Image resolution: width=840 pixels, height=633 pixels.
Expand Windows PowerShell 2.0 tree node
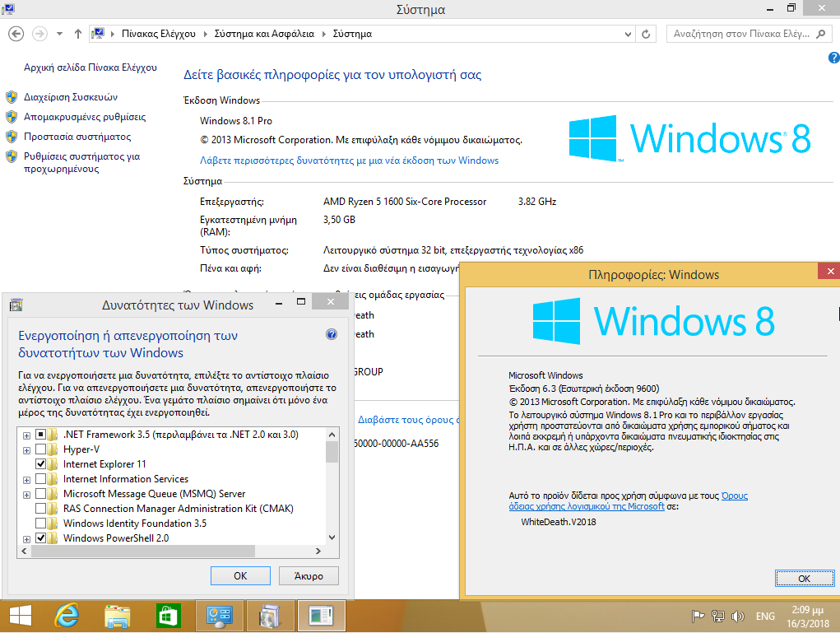pos(26,538)
